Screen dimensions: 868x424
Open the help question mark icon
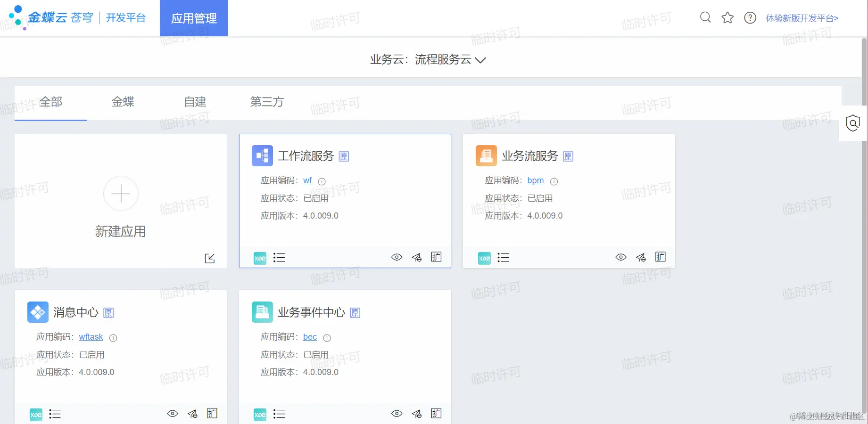pyautogui.click(x=750, y=18)
